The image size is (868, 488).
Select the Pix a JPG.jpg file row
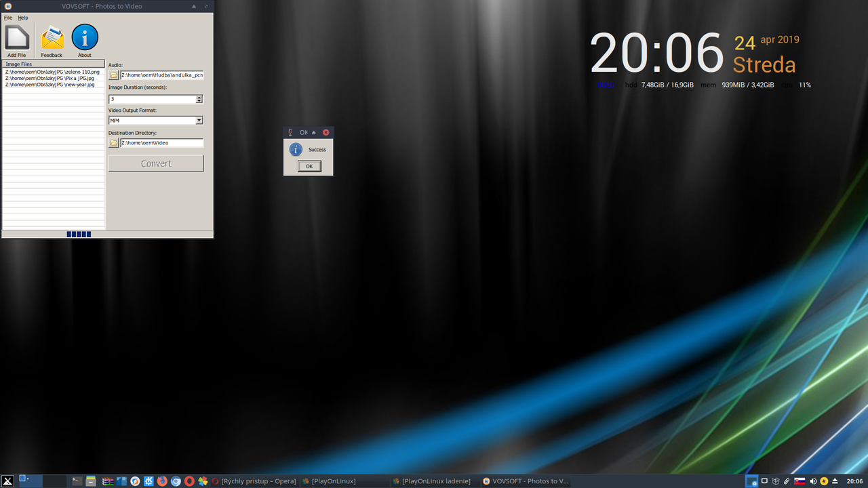(54, 78)
